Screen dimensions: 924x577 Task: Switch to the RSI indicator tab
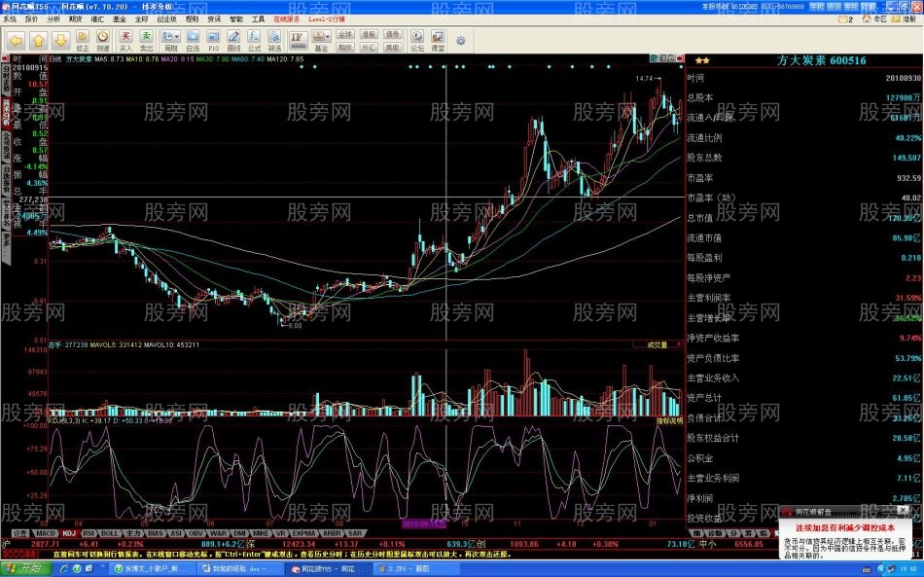click(89, 533)
